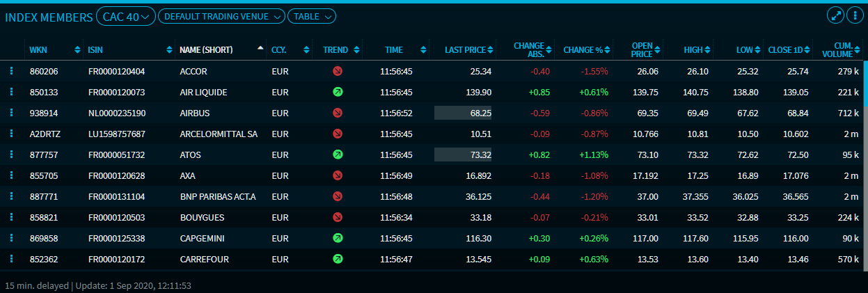Screen dimensions: 868x293
Task: Click the BNP PARIBAS ACT.A name
Action: coord(217,196)
